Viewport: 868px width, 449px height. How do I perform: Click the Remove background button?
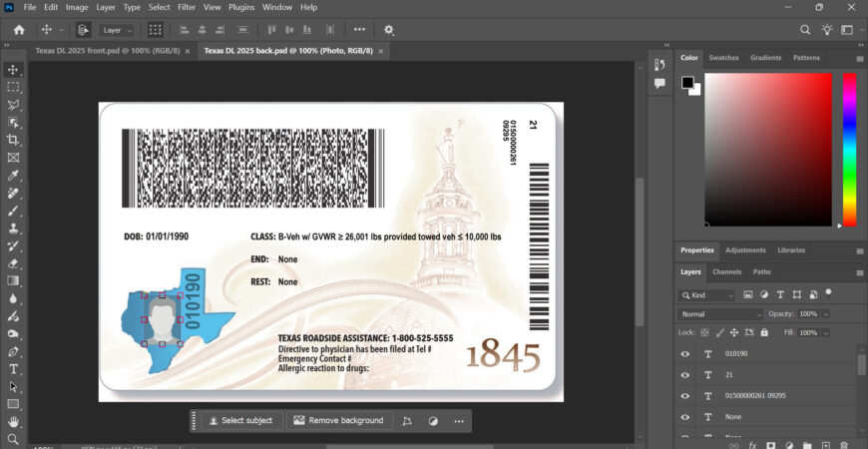(339, 421)
